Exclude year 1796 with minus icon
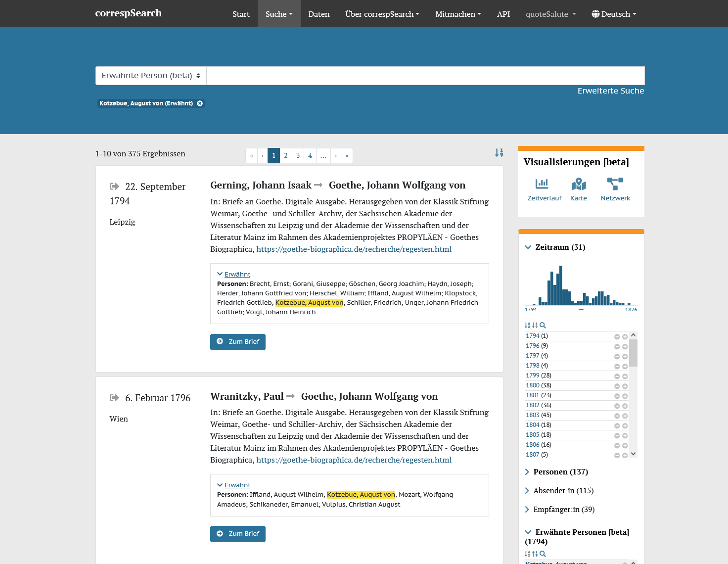Screen dimensions: 728x564 (617, 346)
